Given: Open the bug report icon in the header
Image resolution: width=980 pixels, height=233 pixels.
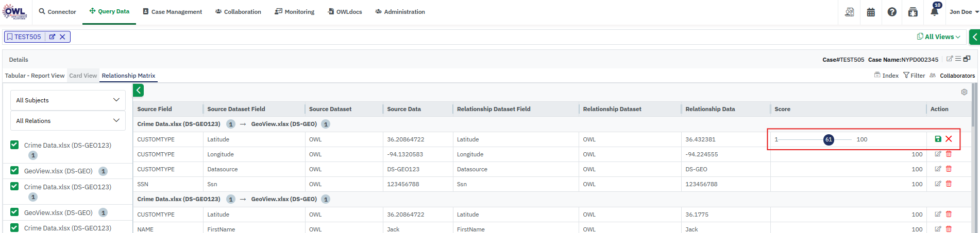Looking at the screenshot, I should 913,12.
